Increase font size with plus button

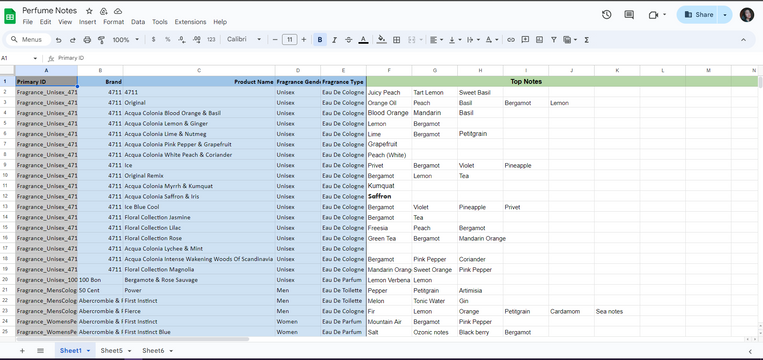tap(304, 40)
